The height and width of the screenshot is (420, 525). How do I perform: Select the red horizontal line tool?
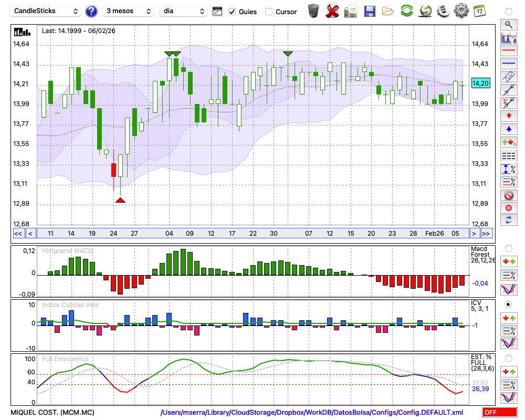[x=509, y=50]
